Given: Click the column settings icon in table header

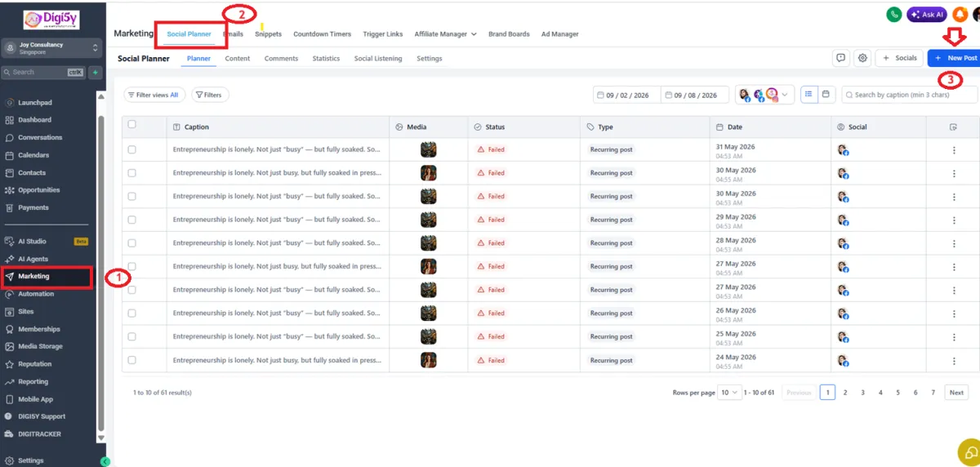Looking at the screenshot, I should point(953,127).
